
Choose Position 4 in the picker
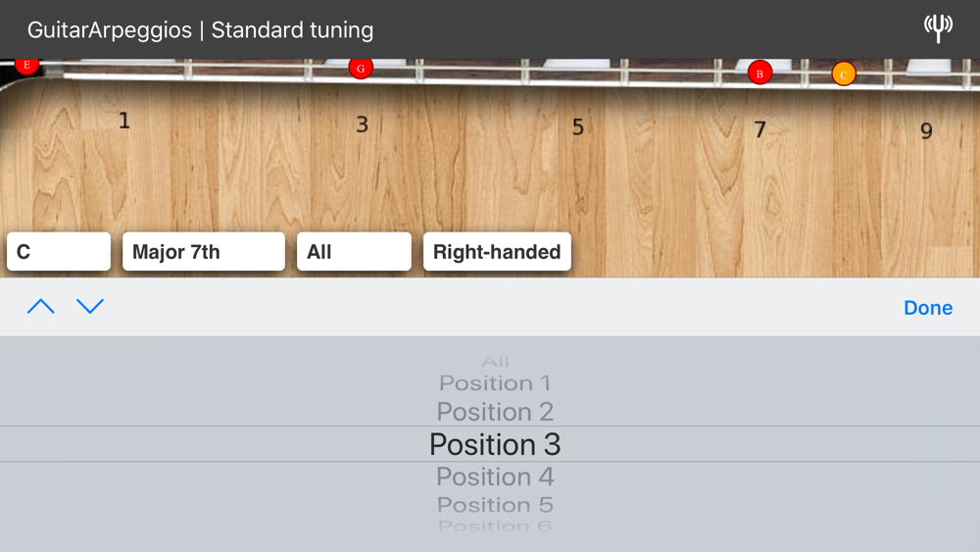coord(495,477)
